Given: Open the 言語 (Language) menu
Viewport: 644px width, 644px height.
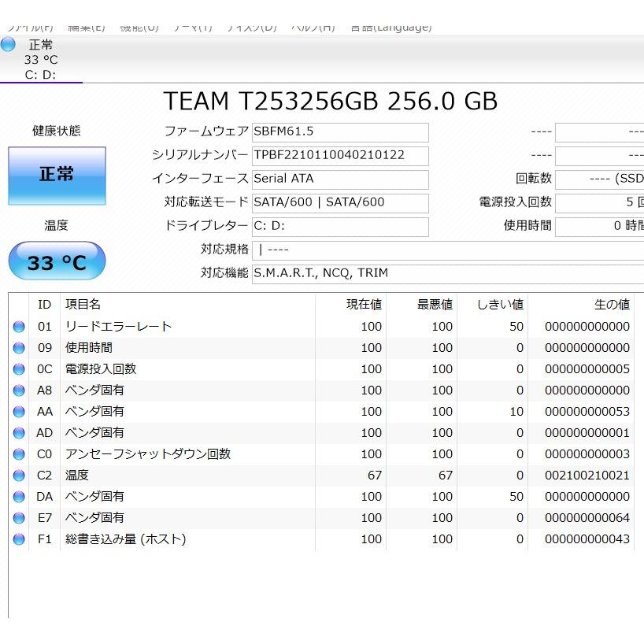Looking at the screenshot, I should click(390, 28).
